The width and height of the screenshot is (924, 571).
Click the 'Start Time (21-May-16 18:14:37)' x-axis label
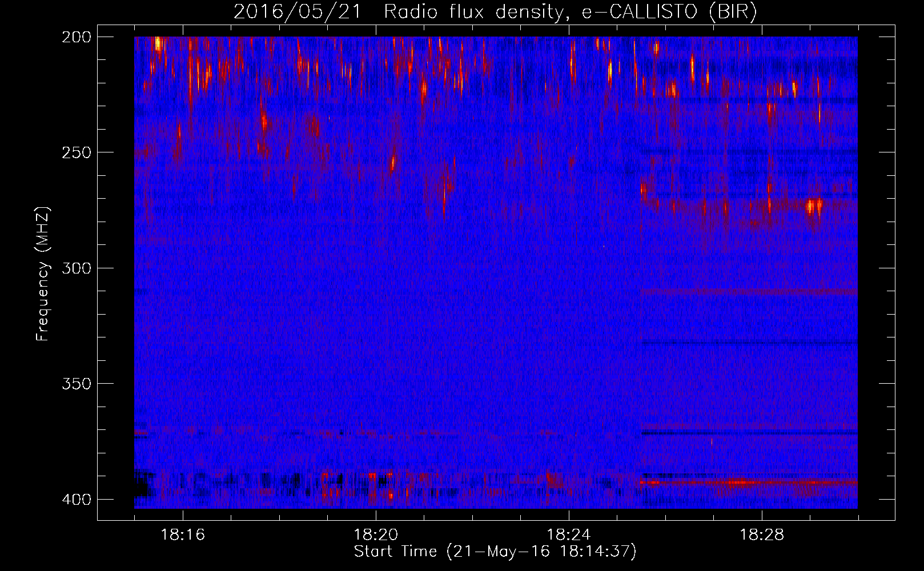(495, 552)
